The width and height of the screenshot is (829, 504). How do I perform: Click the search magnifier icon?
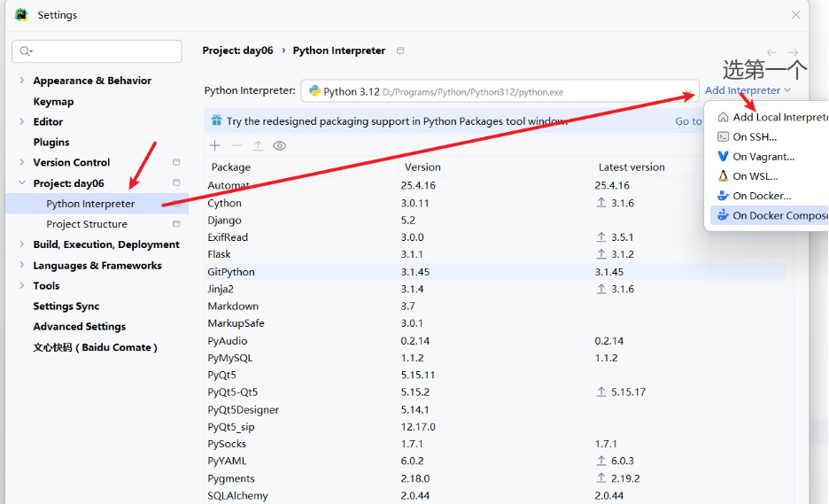[x=26, y=51]
